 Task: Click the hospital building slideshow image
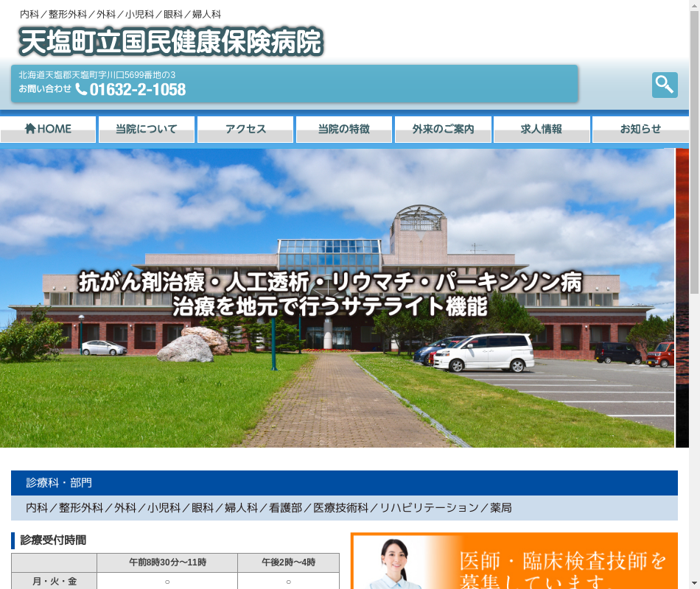pyautogui.click(x=337, y=298)
